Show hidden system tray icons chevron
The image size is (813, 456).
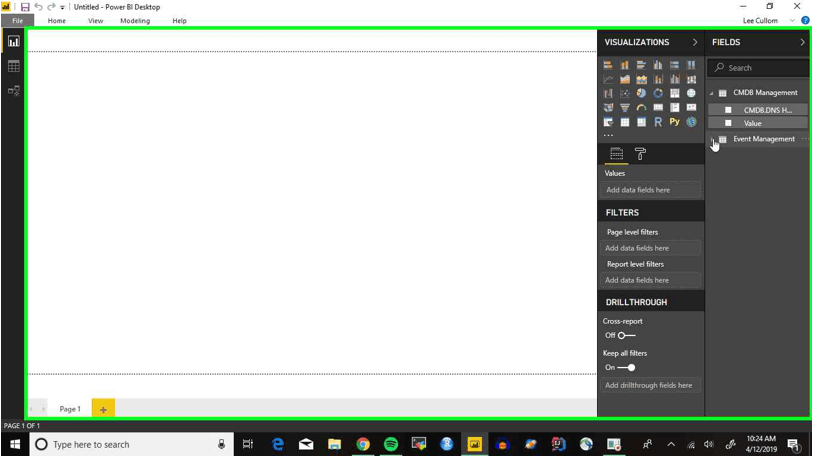coord(671,444)
